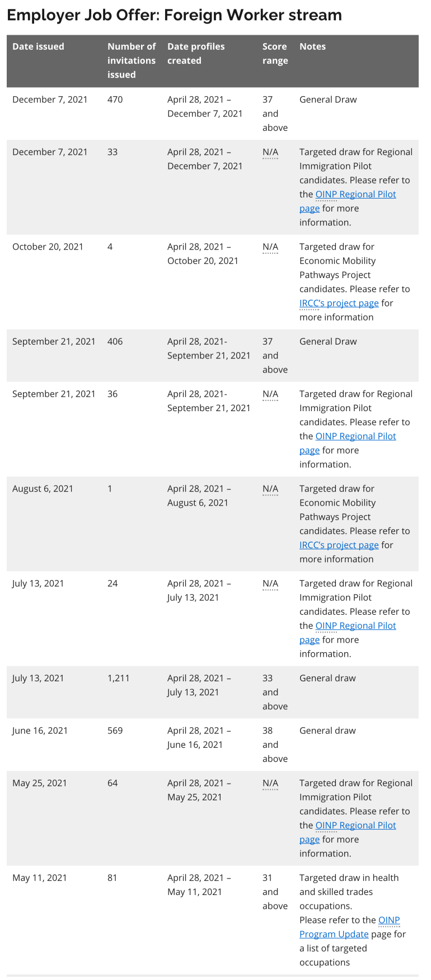The image size is (431, 980).
Task: Click the 38 and above score cell
Action: 274,745
